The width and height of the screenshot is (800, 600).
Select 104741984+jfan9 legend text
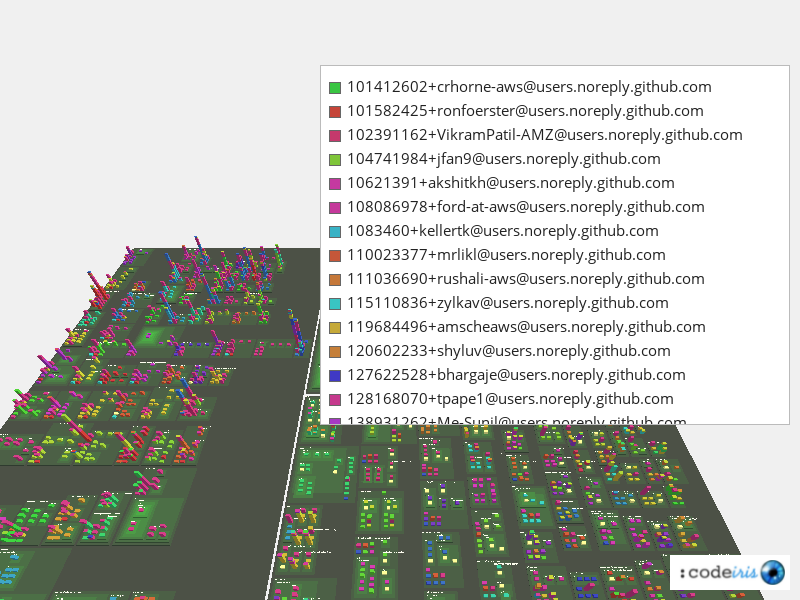[x=504, y=159]
